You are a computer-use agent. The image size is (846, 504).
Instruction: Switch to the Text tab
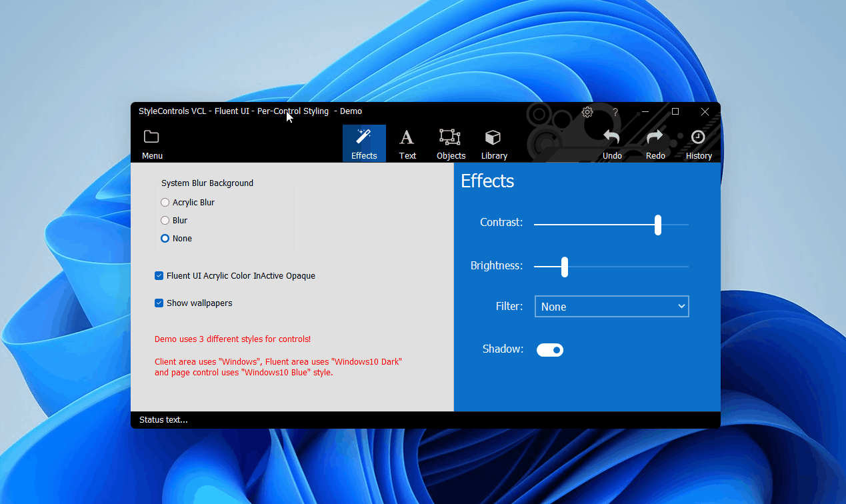(407, 143)
